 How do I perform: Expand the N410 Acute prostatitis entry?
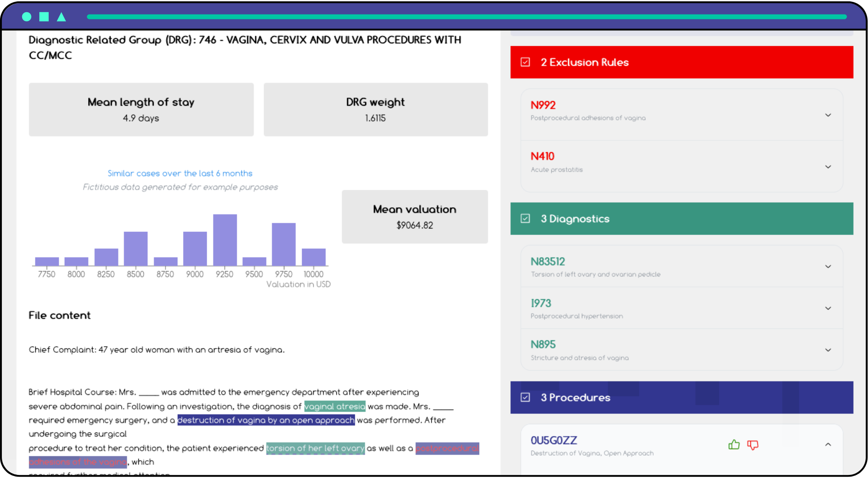828,167
